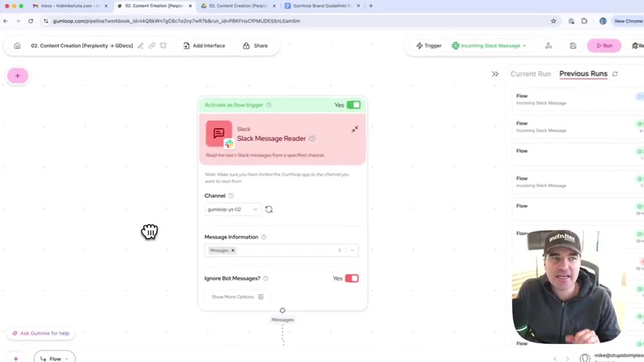644x362 pixels.
Task: Bookmark this page with star icon
Action: pyautogui.click(x=554, y=21)
